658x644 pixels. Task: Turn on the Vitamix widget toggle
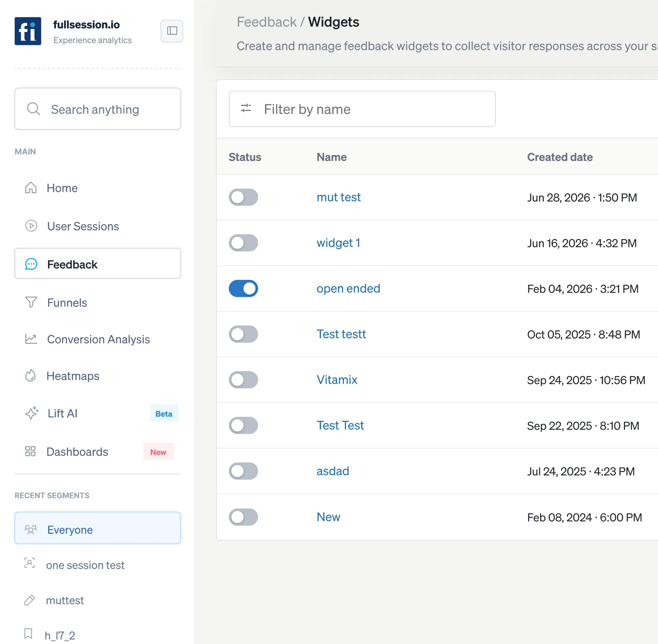point(243,380)
